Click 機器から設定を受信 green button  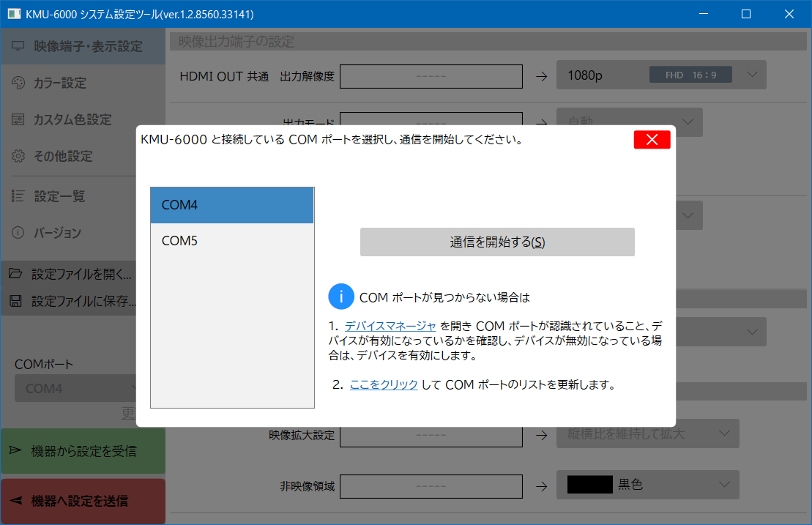pyautogui.click(x=83, y=451)
